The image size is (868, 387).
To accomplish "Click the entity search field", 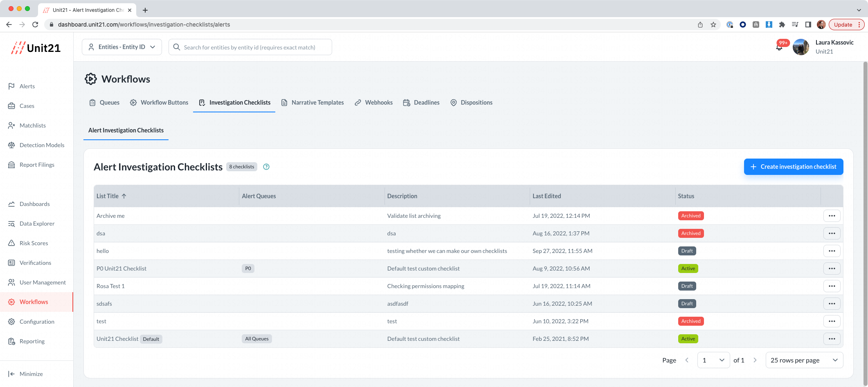I will [x=250, y=47].
